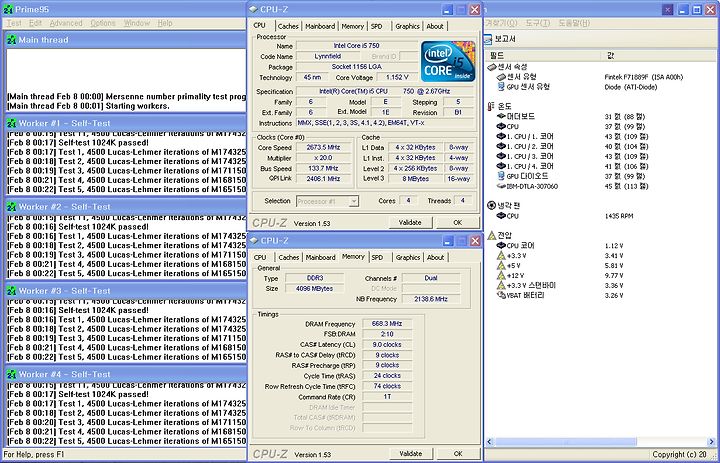The image size is (720, 463).
Task: Switch to Memory tab in processor CPU-Z window
Action: (x=353, y=27)
